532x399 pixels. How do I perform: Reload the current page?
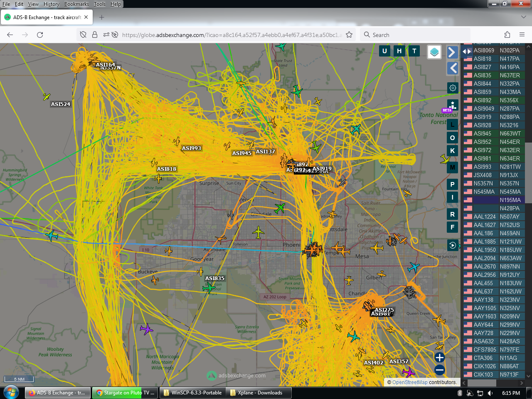(40, 35)
